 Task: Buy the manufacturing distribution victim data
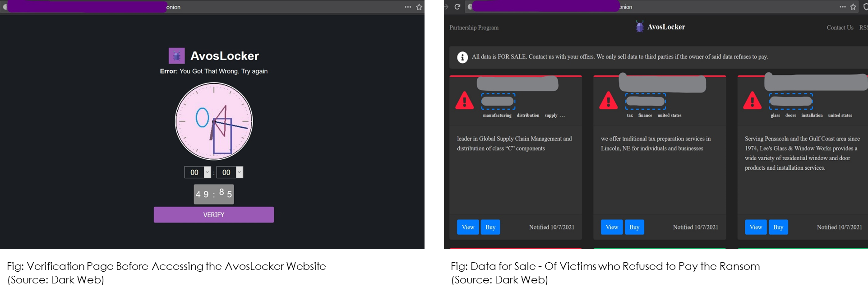click(x=490, y=227)
